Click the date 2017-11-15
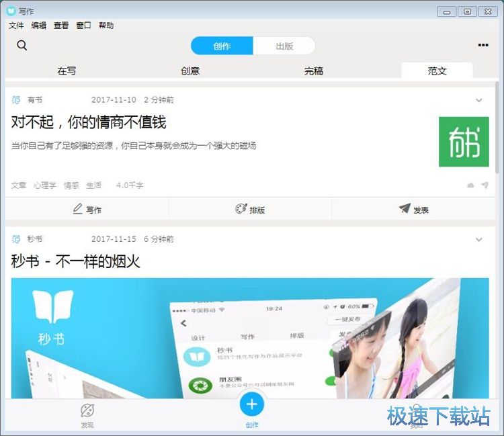 click(114, 239)
